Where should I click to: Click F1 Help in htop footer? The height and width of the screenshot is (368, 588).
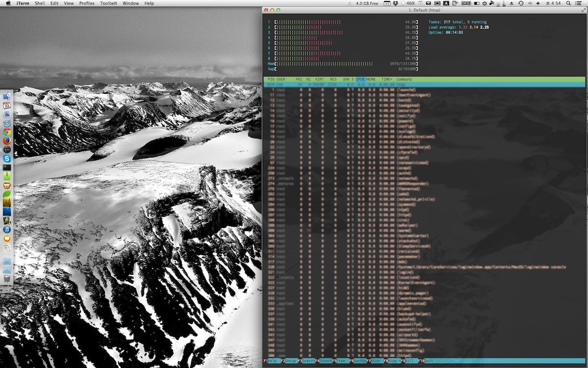pos(271,361)
